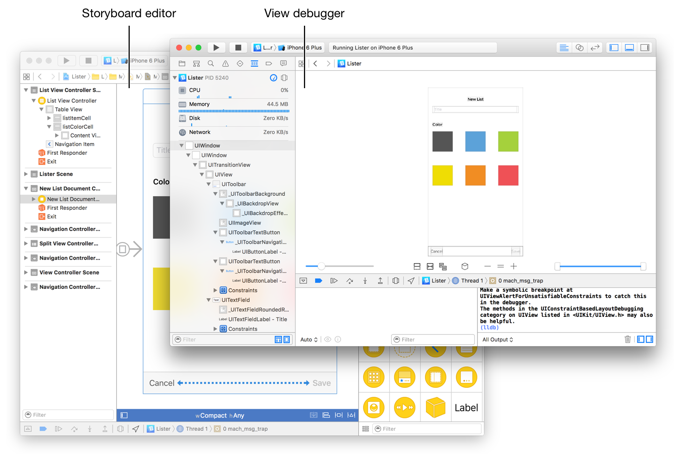680x460 pixels.
Task: Toggle the debug area pane button
Action: [x=629, y=48]
